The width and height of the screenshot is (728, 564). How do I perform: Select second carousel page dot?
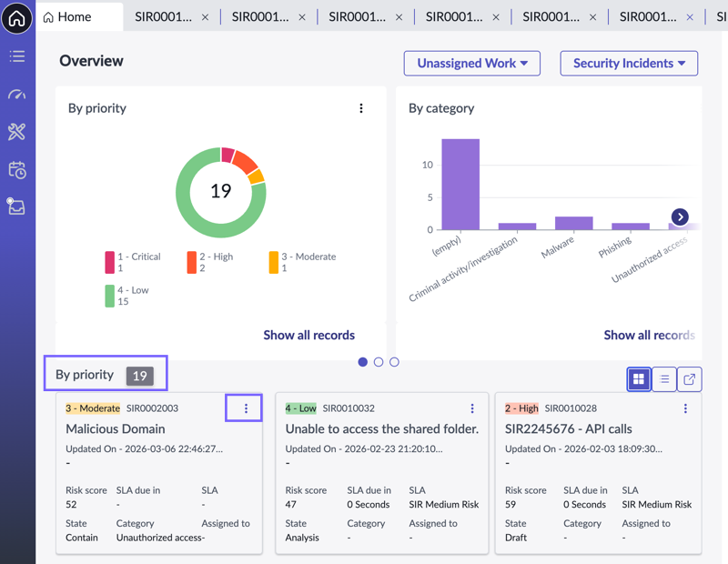(379, 362)
